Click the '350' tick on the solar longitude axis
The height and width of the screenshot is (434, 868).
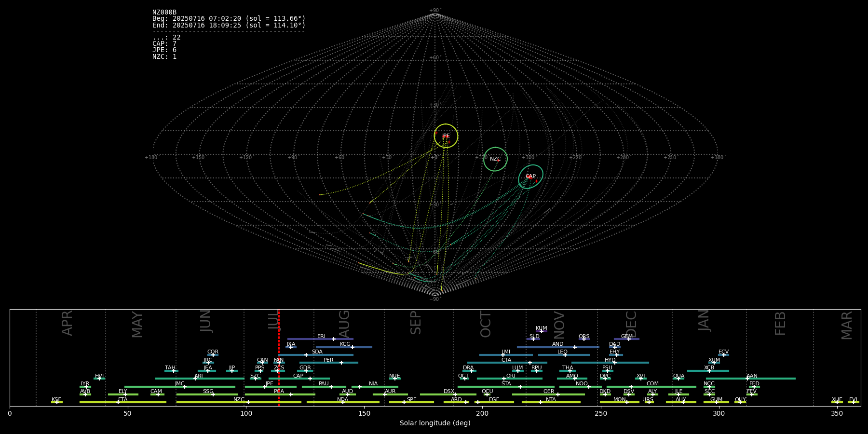tap(837, 413)
